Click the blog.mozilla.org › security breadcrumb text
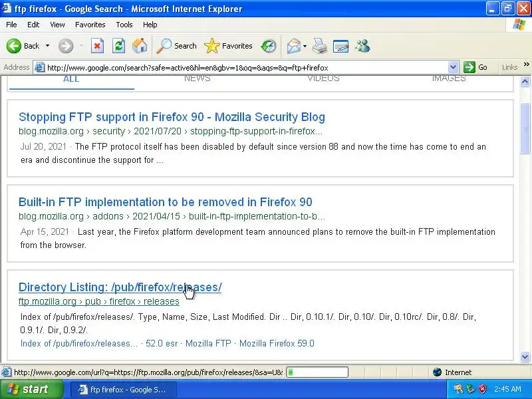 tap(72, 131)
